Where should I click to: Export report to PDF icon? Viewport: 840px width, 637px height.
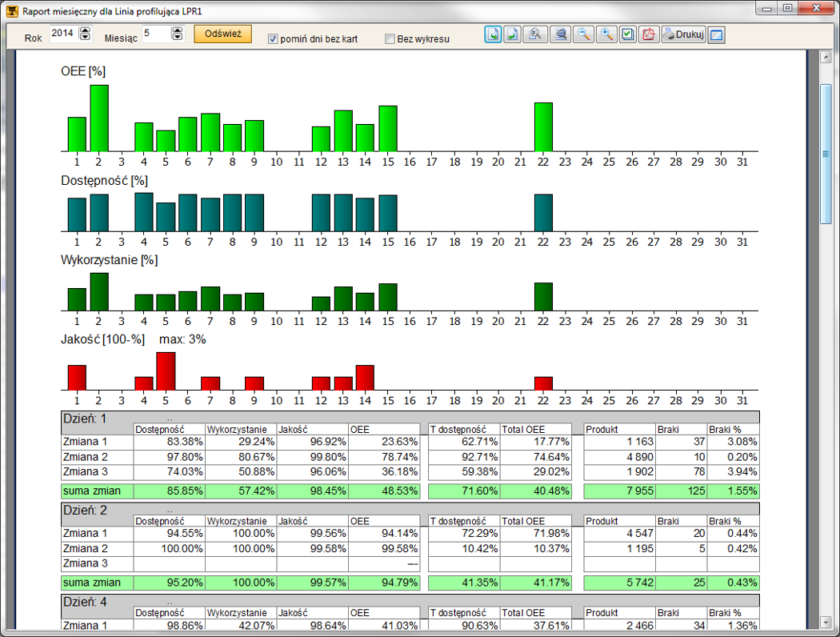(649, 35)
